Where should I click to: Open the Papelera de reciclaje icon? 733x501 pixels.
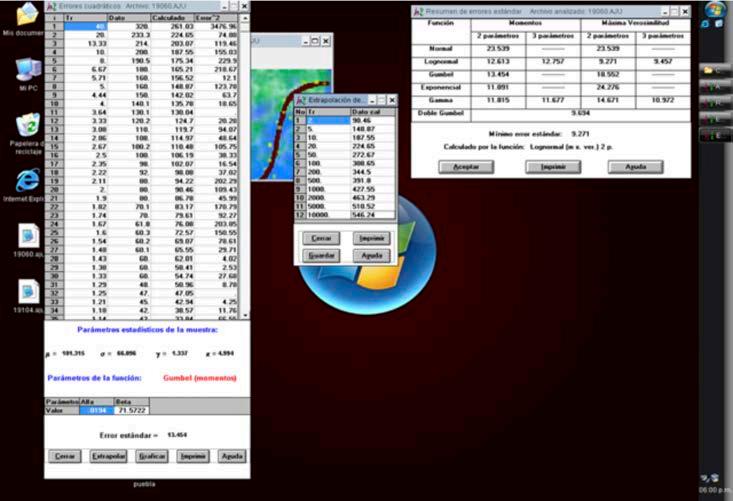(x=28, y=125)
